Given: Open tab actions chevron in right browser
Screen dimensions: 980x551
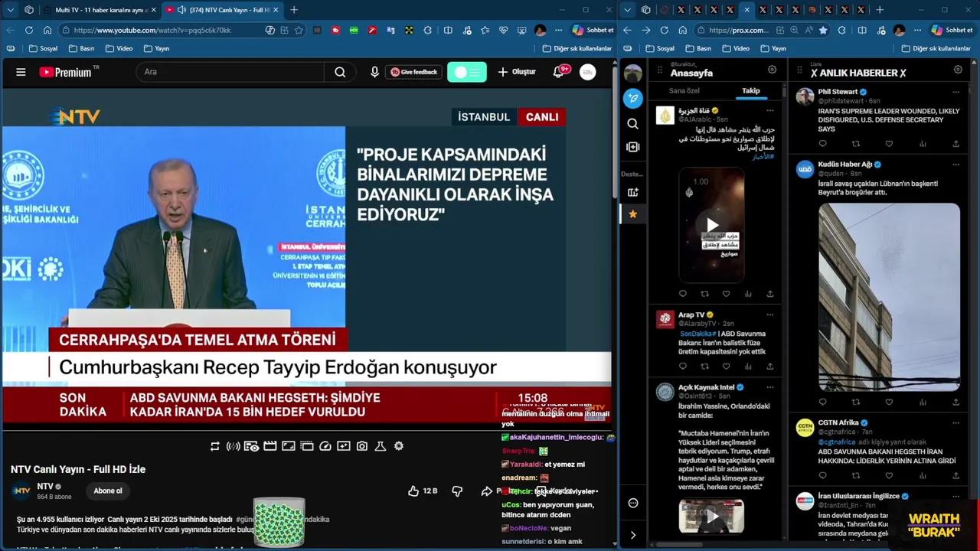Looking at the screenshot, I should (x=628, y=10).
